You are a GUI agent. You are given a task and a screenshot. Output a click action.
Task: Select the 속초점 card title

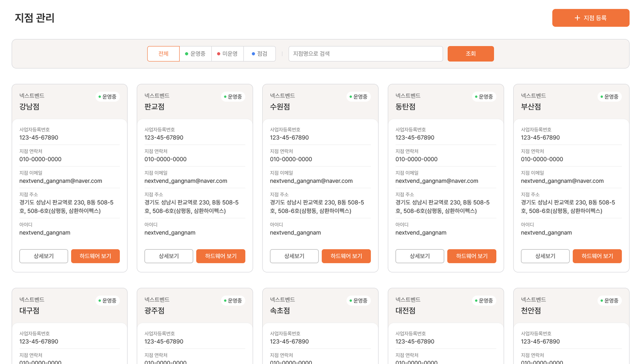coord(280,311)
